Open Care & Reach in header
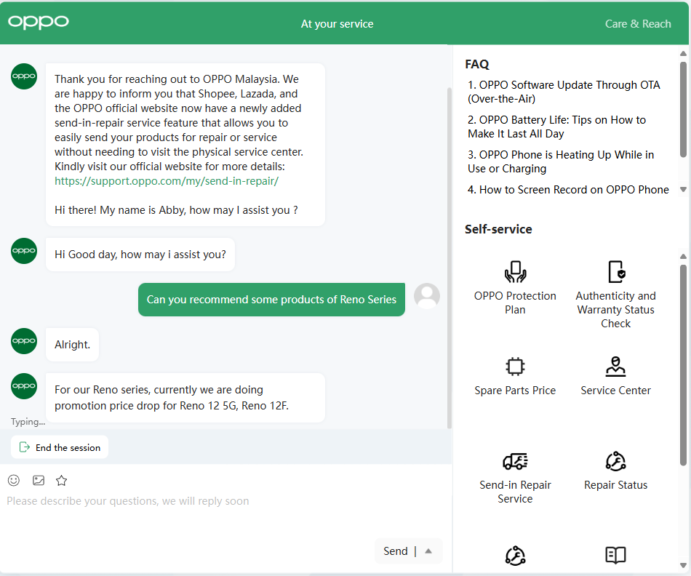The width and height of the screenshot is (691, 576). click(638, 24)
